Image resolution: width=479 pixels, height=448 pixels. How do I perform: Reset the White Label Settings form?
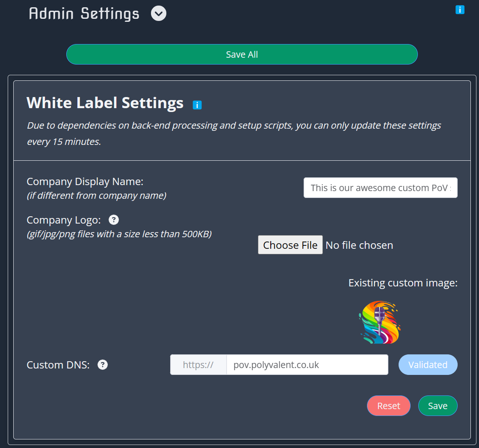click(388, 405)
